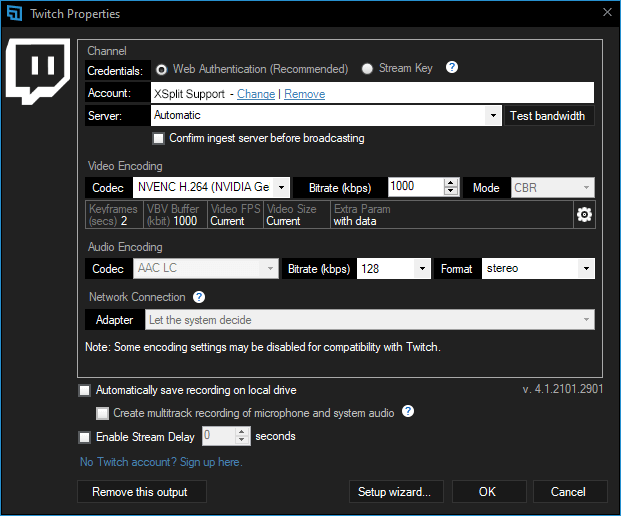621x516 pixels.
Task: Click the version text v. 4.1.2101.2901
Action: click(x=563, y=389)
